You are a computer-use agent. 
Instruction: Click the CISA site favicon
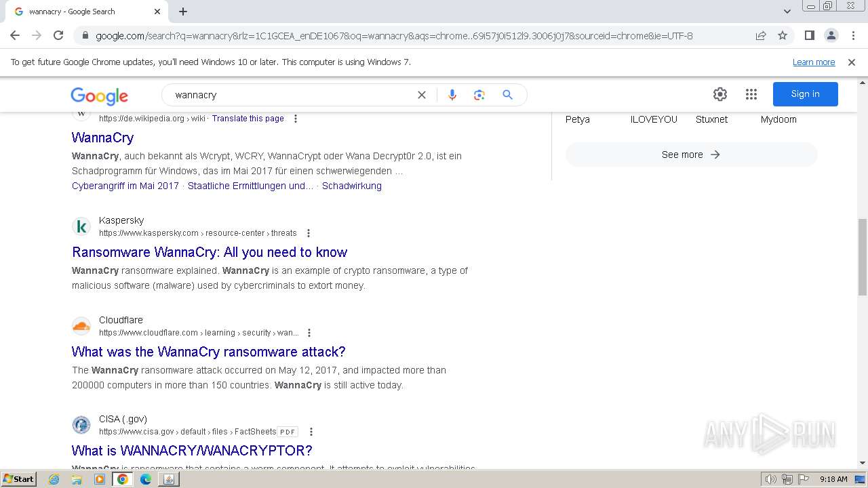pos(81,425)
